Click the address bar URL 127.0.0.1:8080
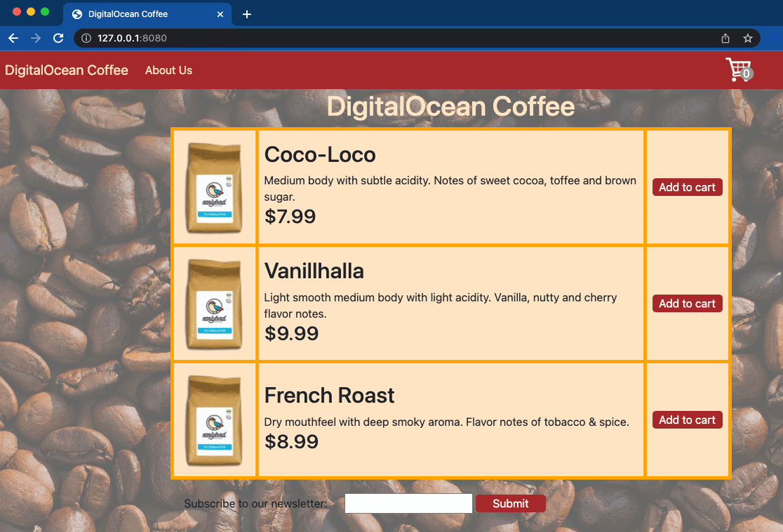 (x=132, y=39)
